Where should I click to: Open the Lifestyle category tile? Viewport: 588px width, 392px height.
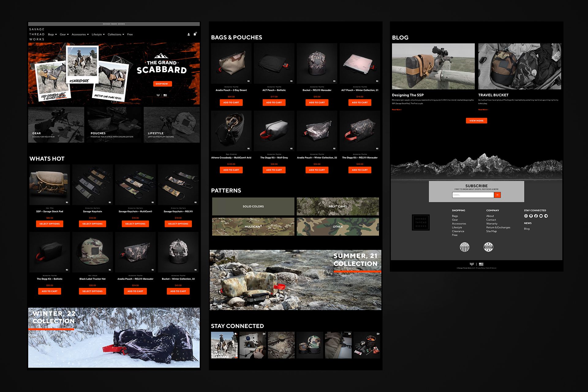pos(171,125)
